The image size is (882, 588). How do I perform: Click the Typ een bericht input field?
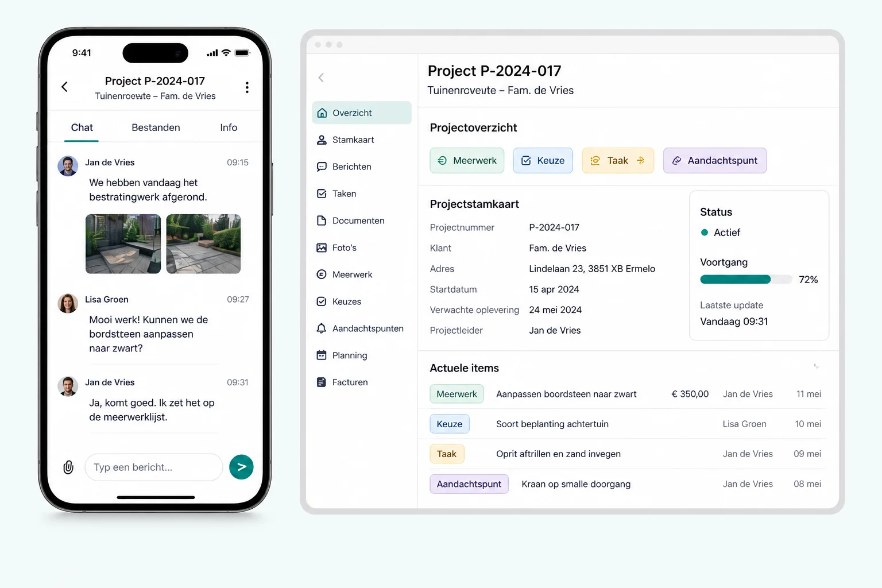pyautogui.click(x=154, y=467)
